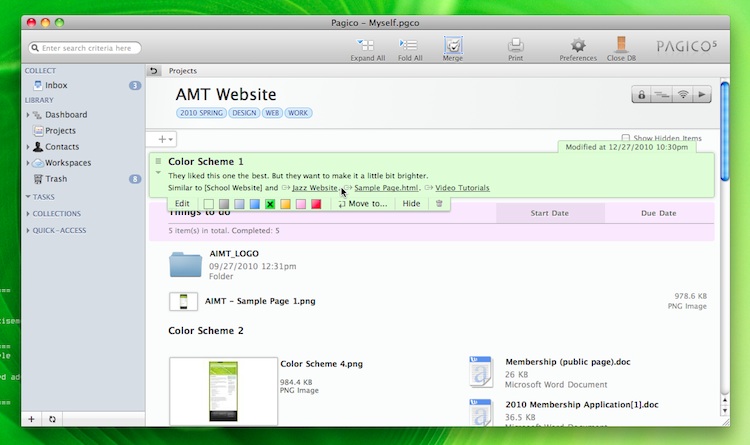Click the lock icon button

coord(641,95)
